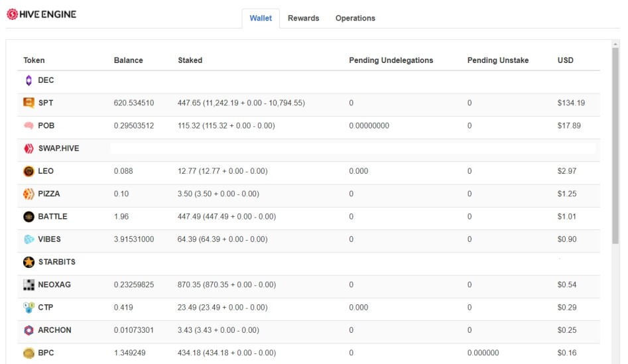Open the Rewards tab

[x=303, y=19]
